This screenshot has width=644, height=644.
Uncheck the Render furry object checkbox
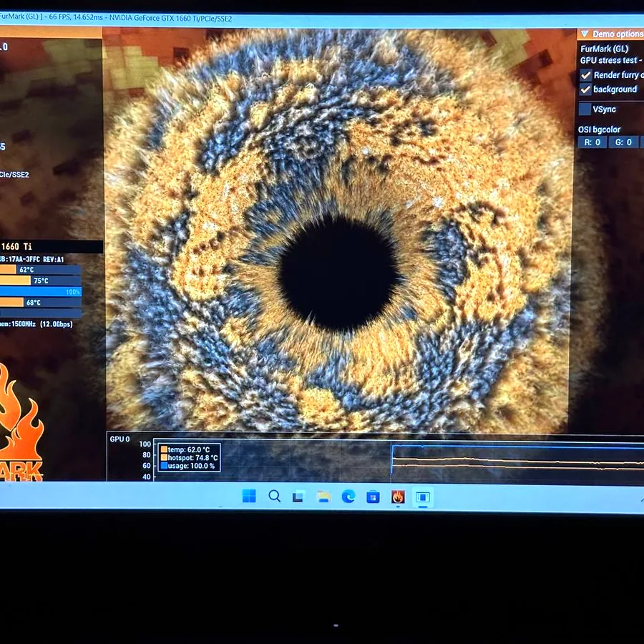585,75
